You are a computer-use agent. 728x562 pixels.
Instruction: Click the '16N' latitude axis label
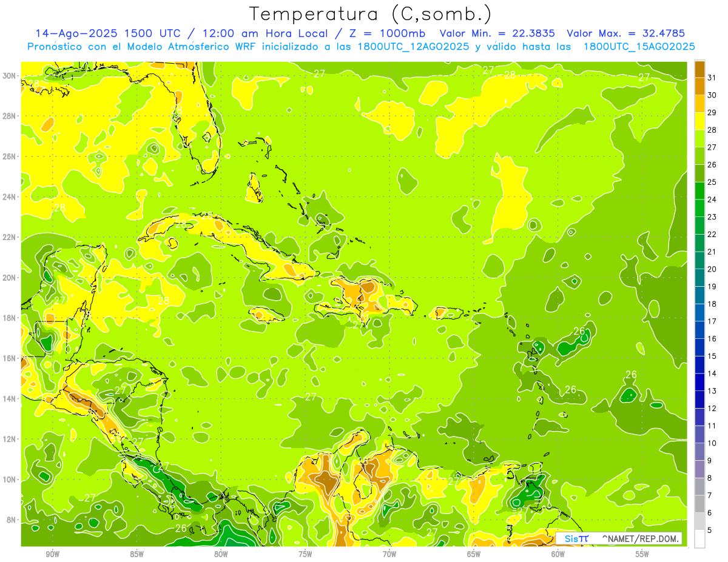coord(9,358)
